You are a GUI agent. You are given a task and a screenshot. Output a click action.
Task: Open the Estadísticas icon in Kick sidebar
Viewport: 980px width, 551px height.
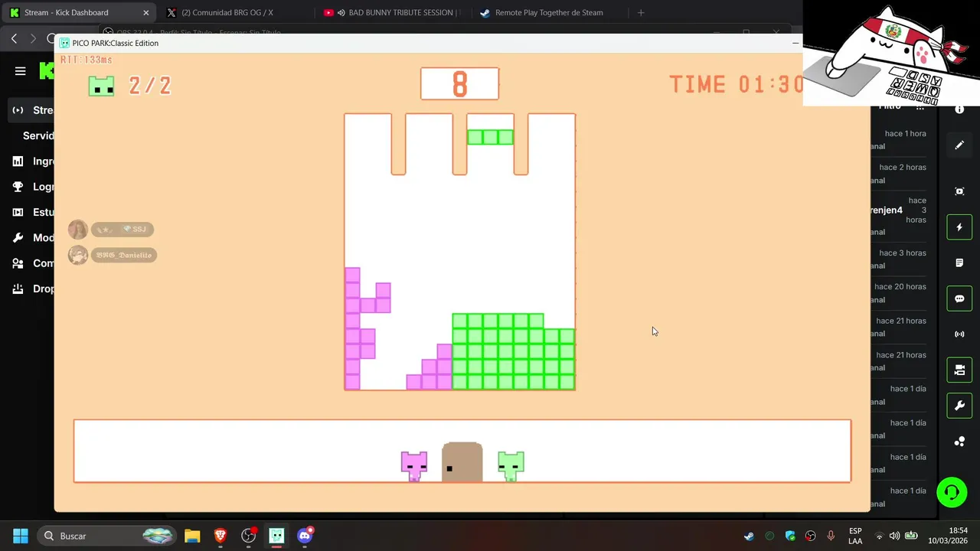[x=18, y=212]
